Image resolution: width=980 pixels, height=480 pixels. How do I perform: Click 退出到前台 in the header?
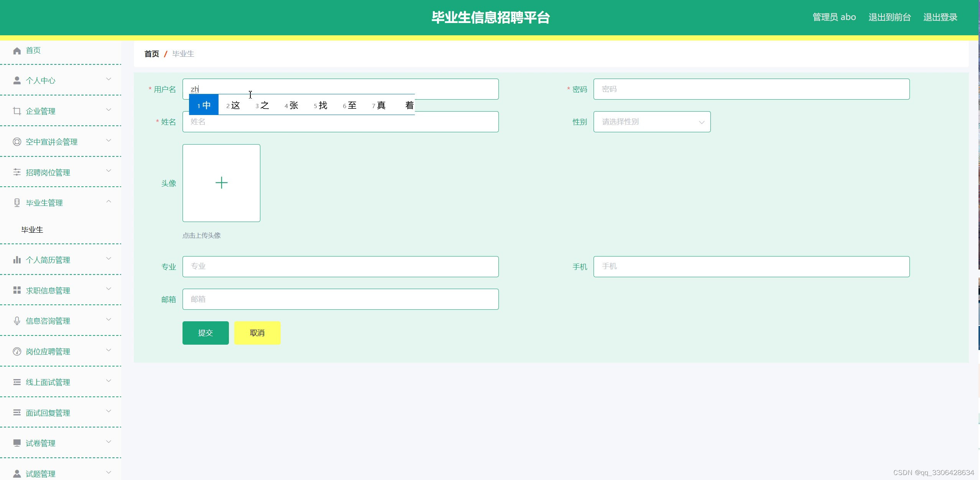click(890, 17)
